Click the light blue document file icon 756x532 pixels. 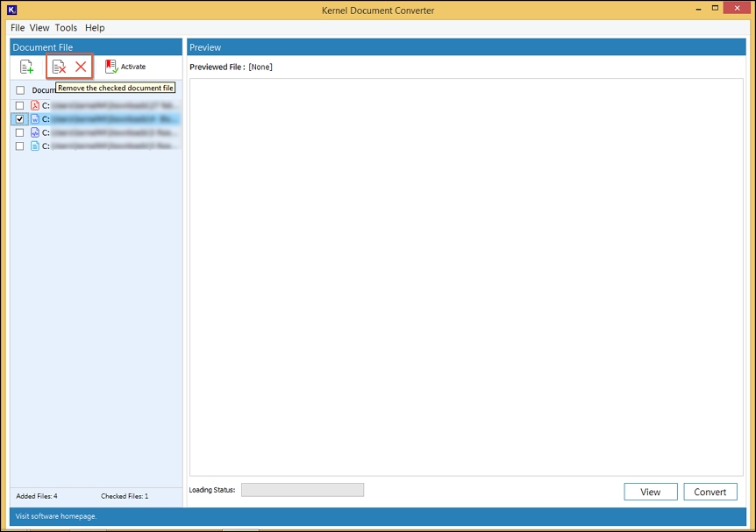[x=35, y=145]
